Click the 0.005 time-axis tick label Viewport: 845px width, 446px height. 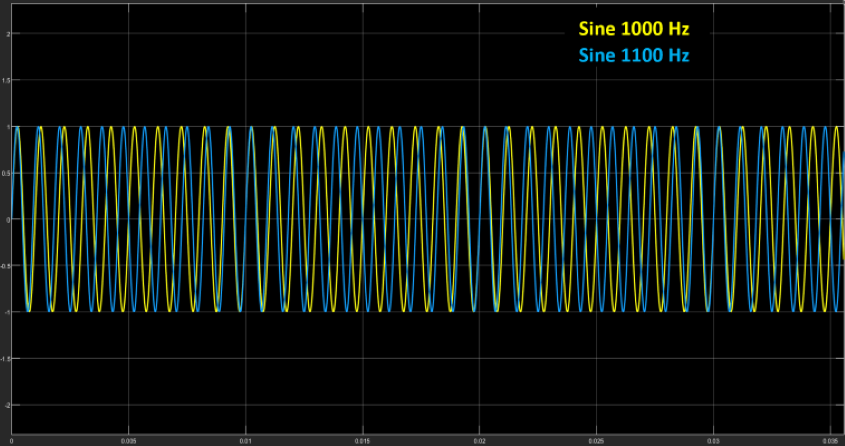pyautogui.click(x=128, y=440)
